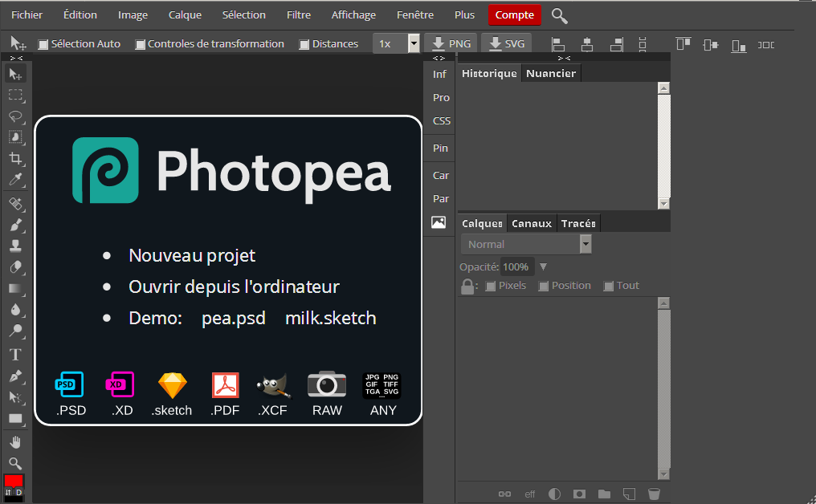The height and width of the screenshot is (504, 816).
Task: Select the Spot Healing bandage tool
Action: pos(15,203)
